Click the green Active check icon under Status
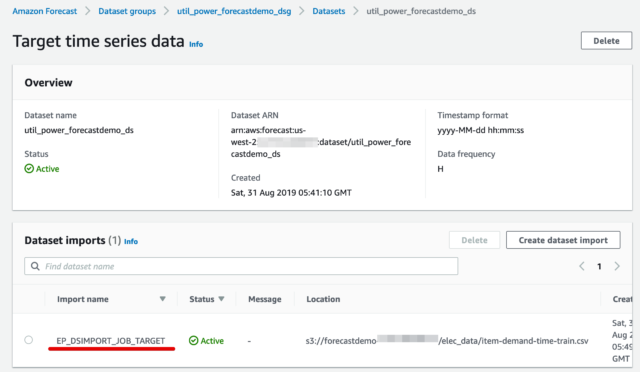The image size is (640, 372). point(29,169)
